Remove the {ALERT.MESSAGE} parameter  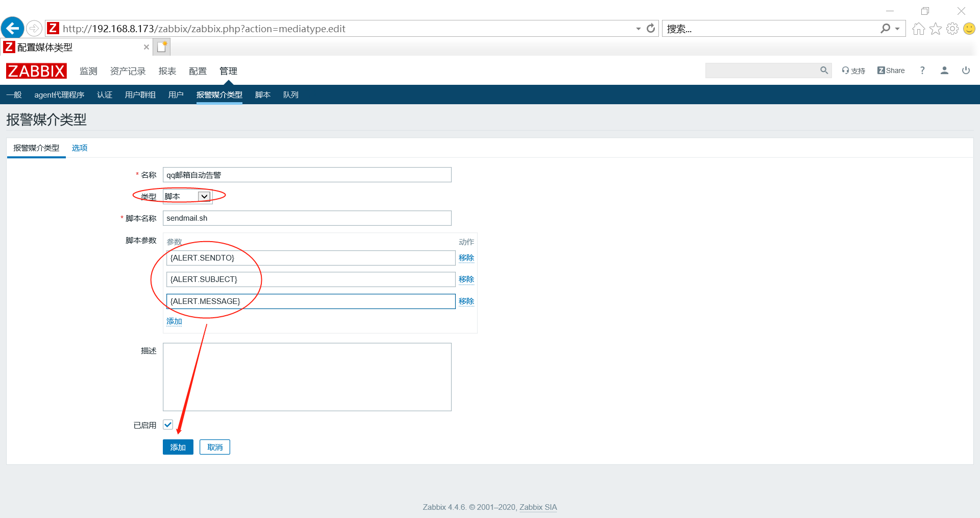coord(467,301)
